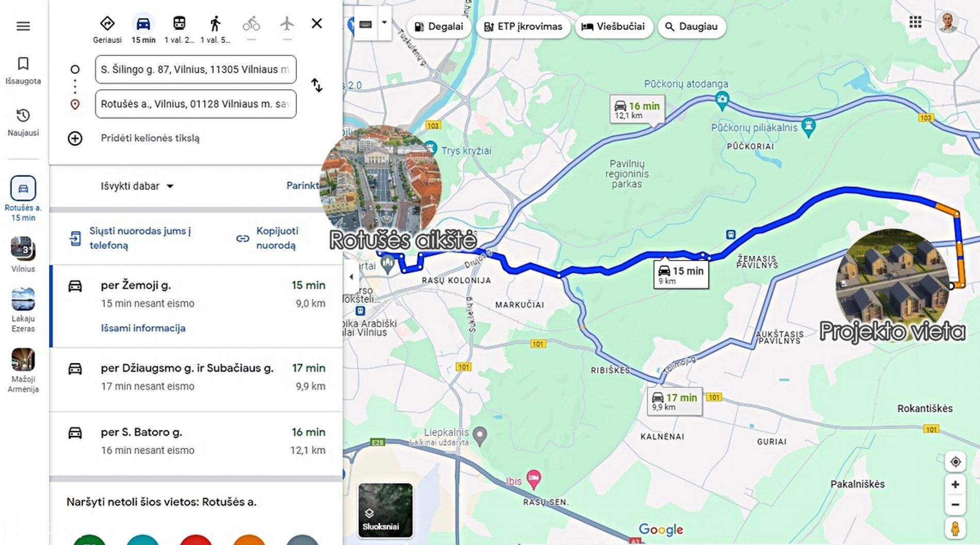Filter the map by Degalai gas stations
Screen dimensions: 980x545
(x=439, y=26)
